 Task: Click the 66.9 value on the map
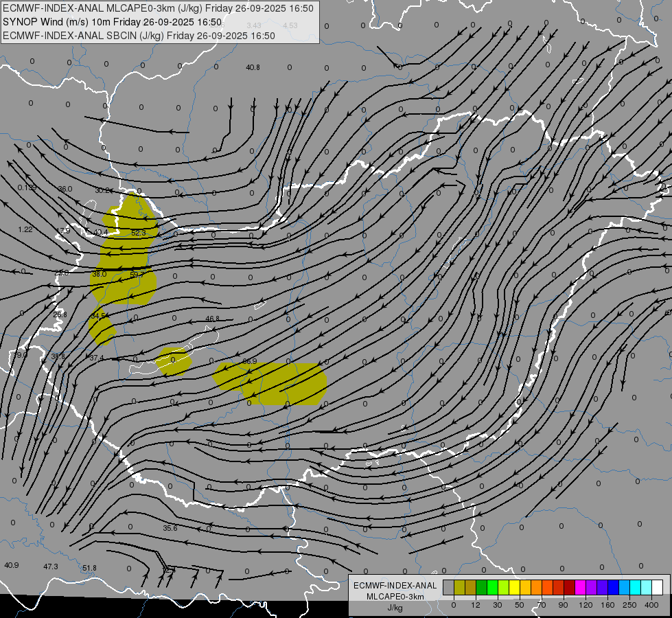click(x=249, y=362)
